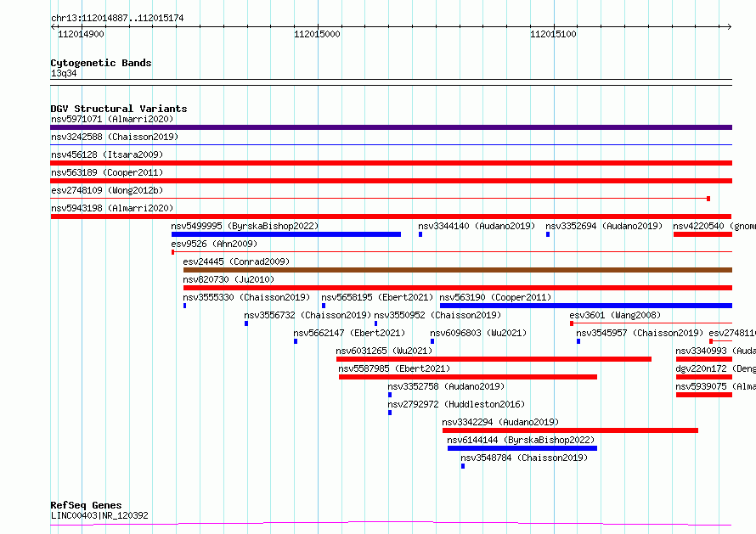This screenshot has width=756, height=534.
Task: Click the nsv5971071 (Almarri2020) variant label
Action: coord(112,119)
